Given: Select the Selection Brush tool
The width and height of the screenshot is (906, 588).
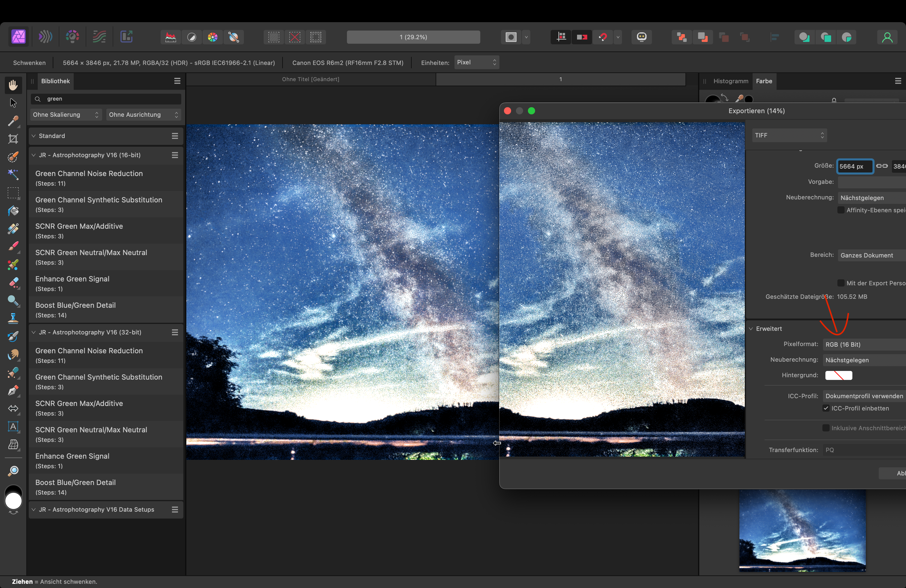Looking at the screenshot, I should tap(13, 157).
